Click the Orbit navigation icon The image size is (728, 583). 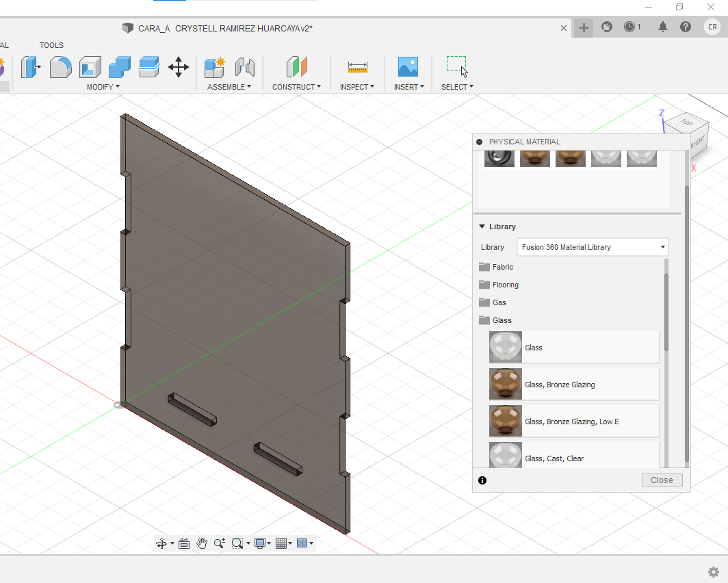(161, 543)
